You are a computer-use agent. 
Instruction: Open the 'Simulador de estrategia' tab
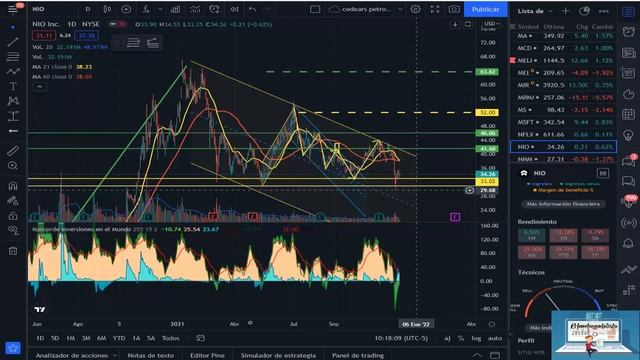click(x=278, y=355)
